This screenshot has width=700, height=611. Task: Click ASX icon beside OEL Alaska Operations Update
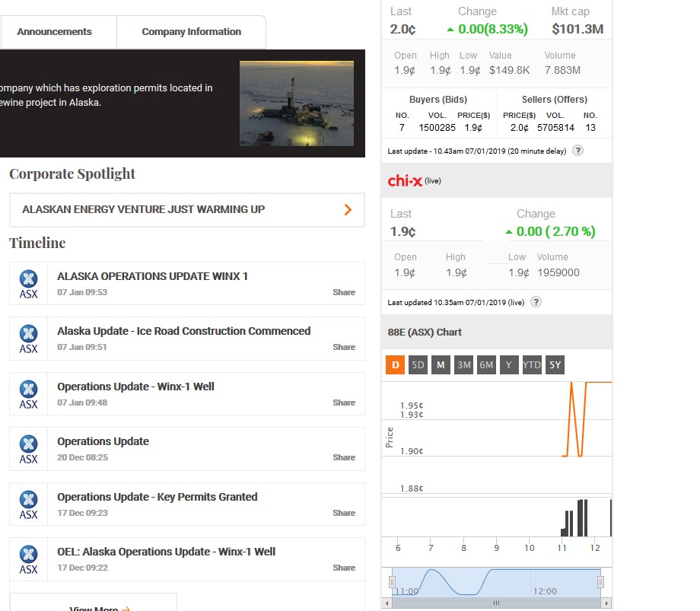29,559
